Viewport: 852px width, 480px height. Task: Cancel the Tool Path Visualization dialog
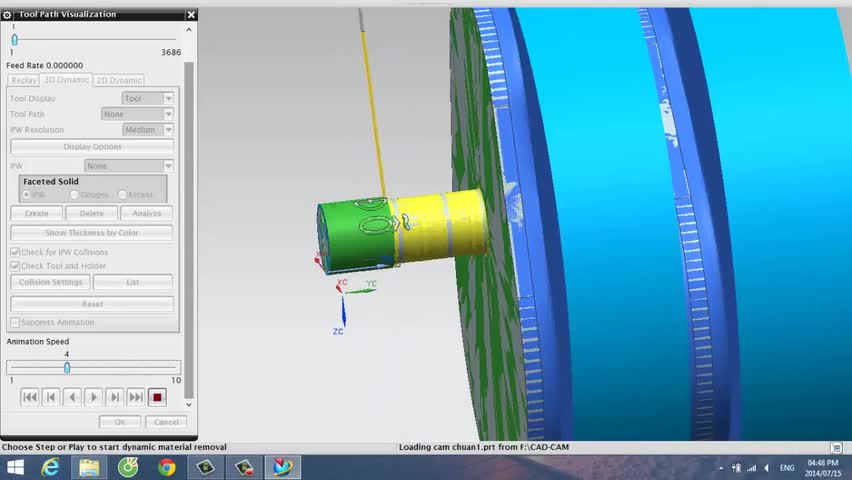166,422
